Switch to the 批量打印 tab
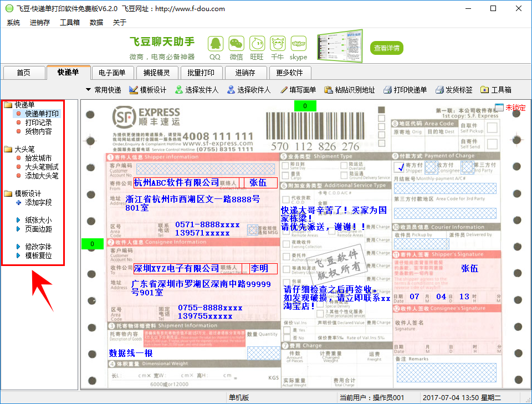 201,73
